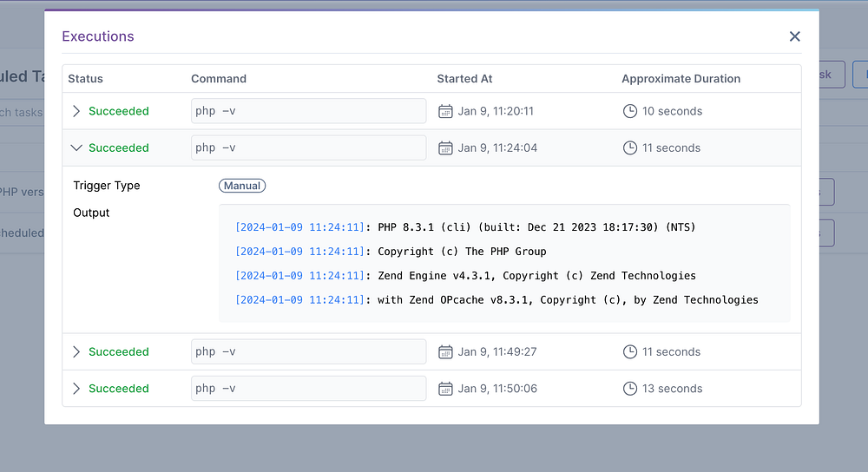Click Succeeded status in 11:49:27 row
The width and height of the screenshot is (868, 472).
pyautogui.click(x=118, y=352)
